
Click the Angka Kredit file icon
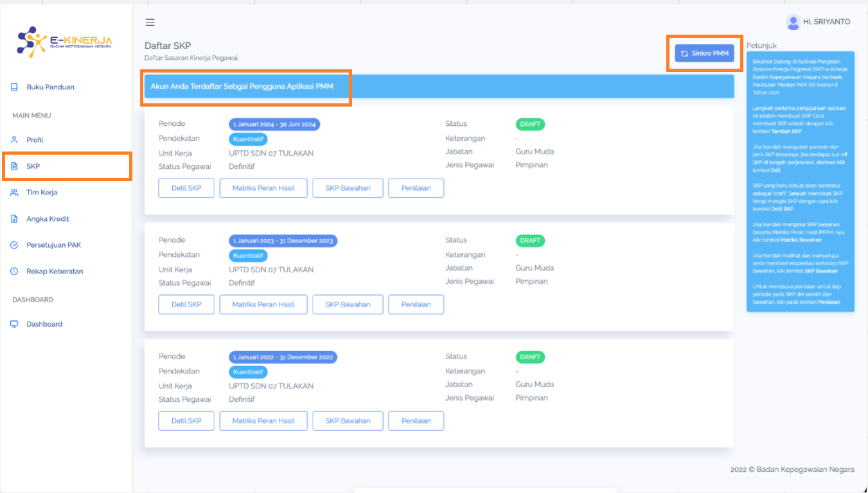click(x=14, y=219)
